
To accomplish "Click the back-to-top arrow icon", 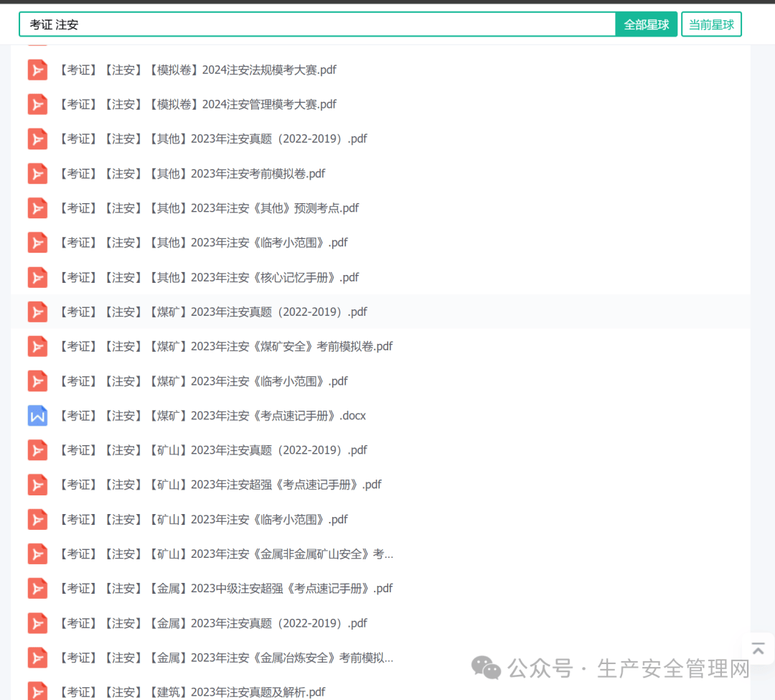I will coord(758,648).
